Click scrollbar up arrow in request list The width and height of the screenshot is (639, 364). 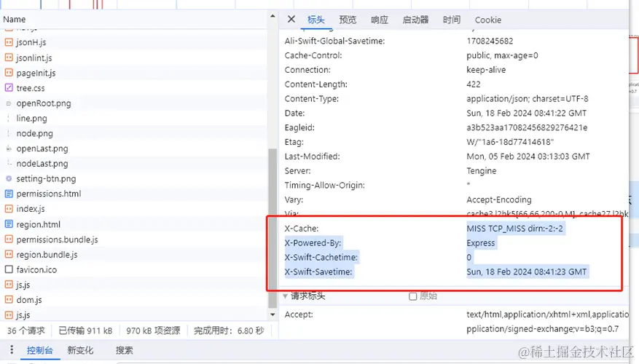[x=273, y=16]
